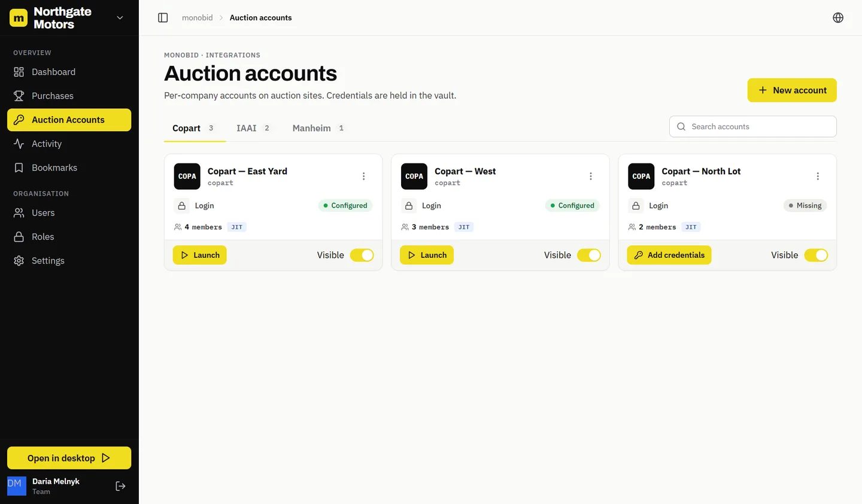The width and height of the screenshot is (862, 504).
Task: Click the Northgate Motors 'm' logo icon
Action: click(x=19, y=18)
